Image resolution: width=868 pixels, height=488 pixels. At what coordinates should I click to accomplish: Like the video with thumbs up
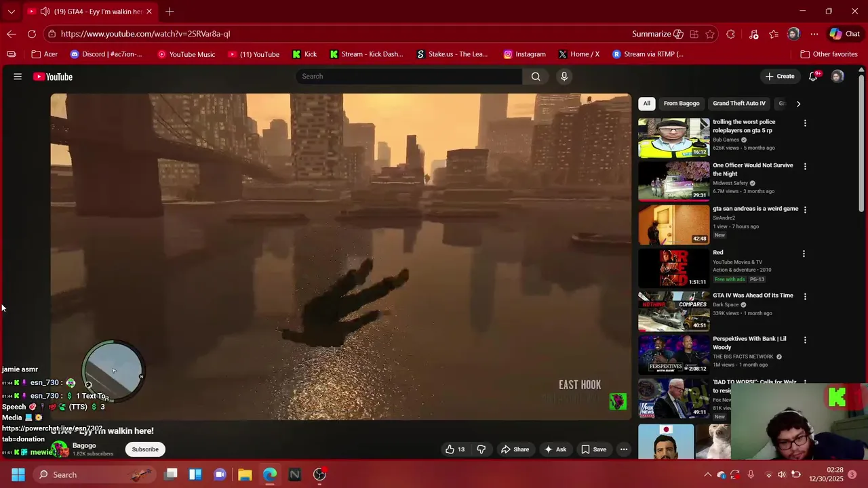pyautogui.click(x=455, y=449)
